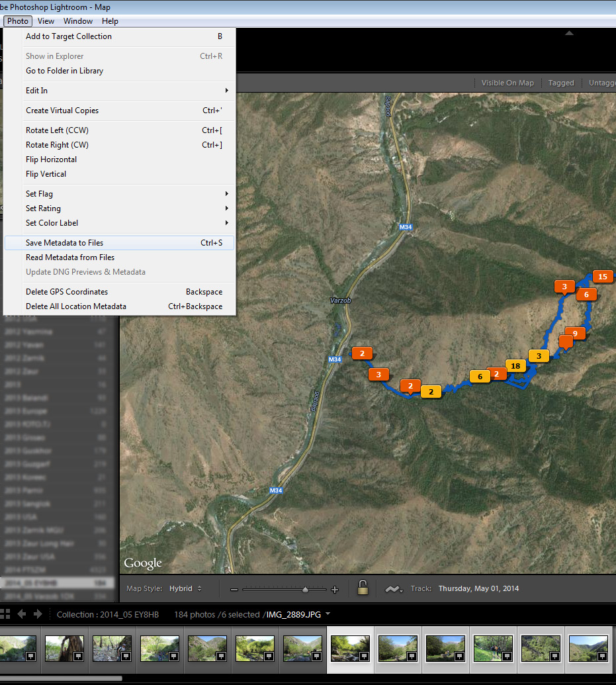616x685 pixels.
Task: Adjust the map zoom slider handle
Action: [x=306, y=589]
